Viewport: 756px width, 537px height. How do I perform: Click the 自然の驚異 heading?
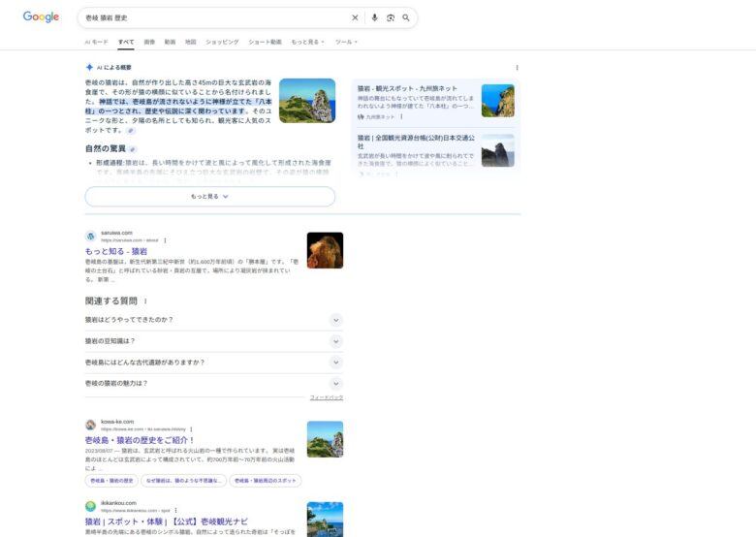coord(105,149)
